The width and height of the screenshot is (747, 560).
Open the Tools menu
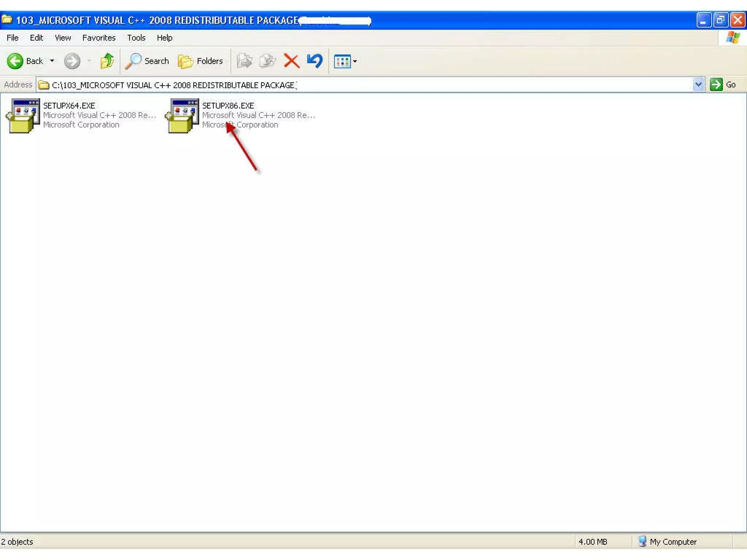(x=136, y=38)
